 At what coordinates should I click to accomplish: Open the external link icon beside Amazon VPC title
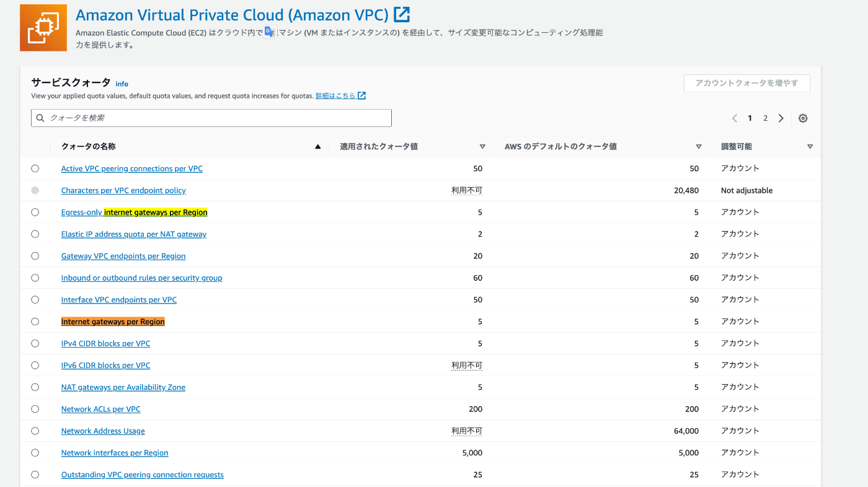point(402,14)
